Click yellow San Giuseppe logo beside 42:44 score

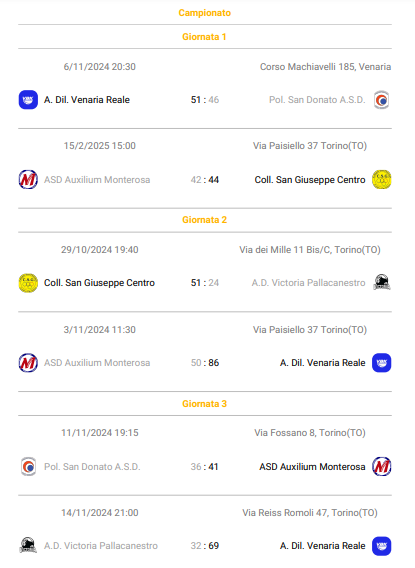(x=382, y=180)
